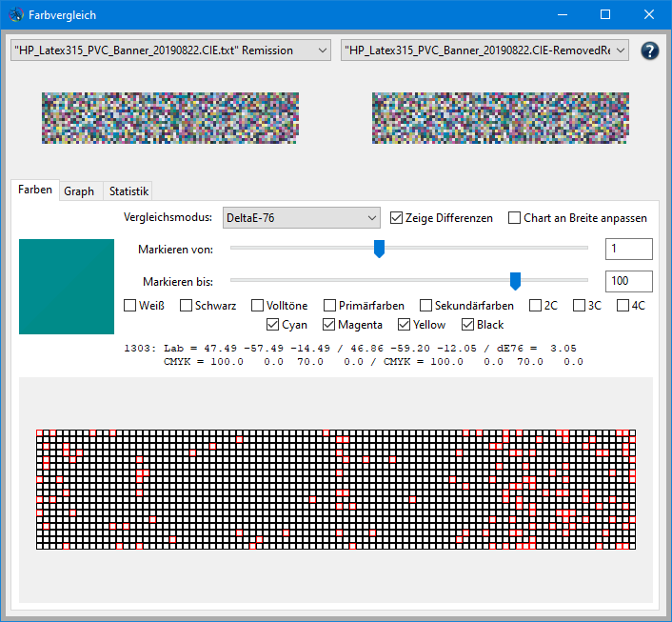Enable the Primärfarben checkbox
672x622 pixels.
point(329,306)
